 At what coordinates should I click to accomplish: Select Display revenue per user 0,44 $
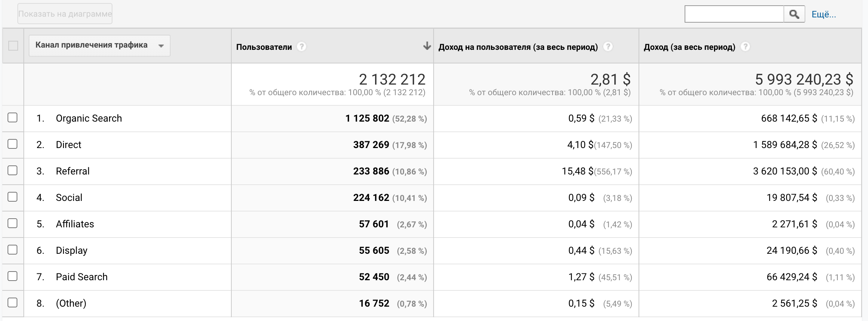(x=582, y=250)
